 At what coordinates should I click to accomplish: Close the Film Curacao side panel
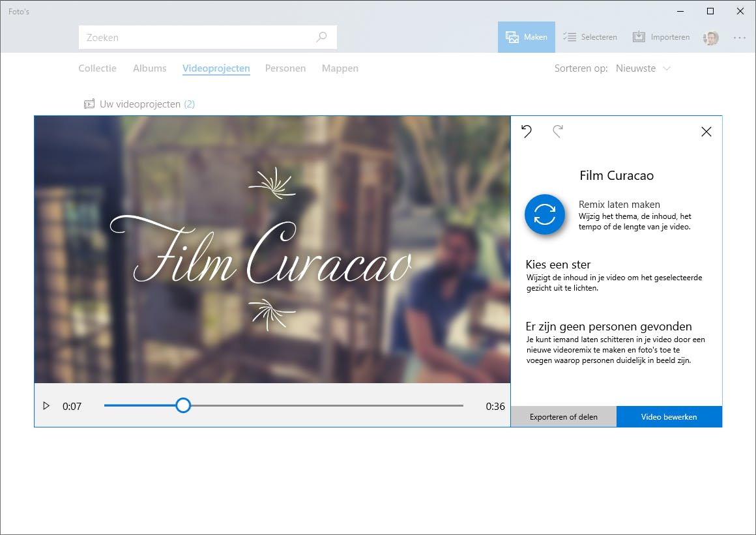(x=706, y=132)
